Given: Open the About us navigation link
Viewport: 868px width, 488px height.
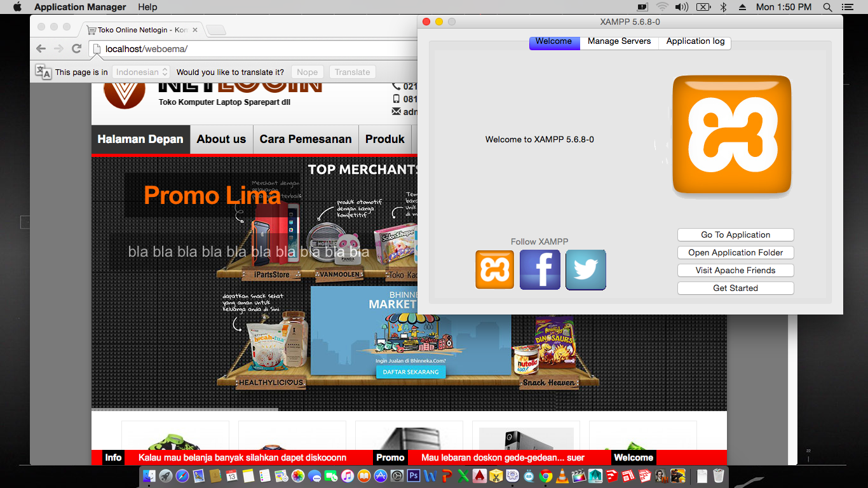Looking at the screenshot, I should (x=221, y=139).
